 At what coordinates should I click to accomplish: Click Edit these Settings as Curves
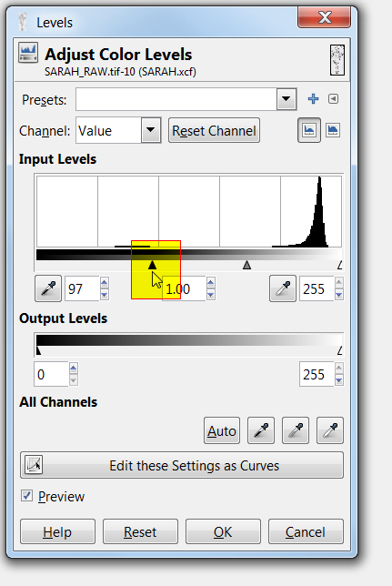[182, 465]
